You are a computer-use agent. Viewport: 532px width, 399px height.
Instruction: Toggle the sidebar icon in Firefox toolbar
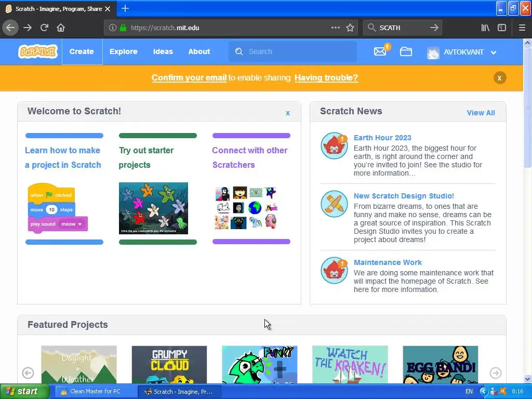(x=502, y=28)
